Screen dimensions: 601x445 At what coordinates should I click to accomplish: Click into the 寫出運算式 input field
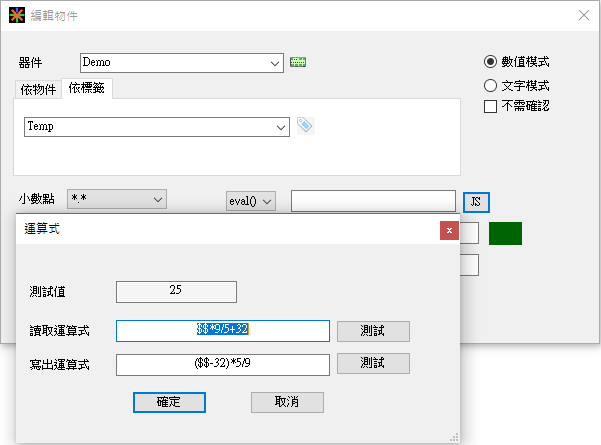222,364
